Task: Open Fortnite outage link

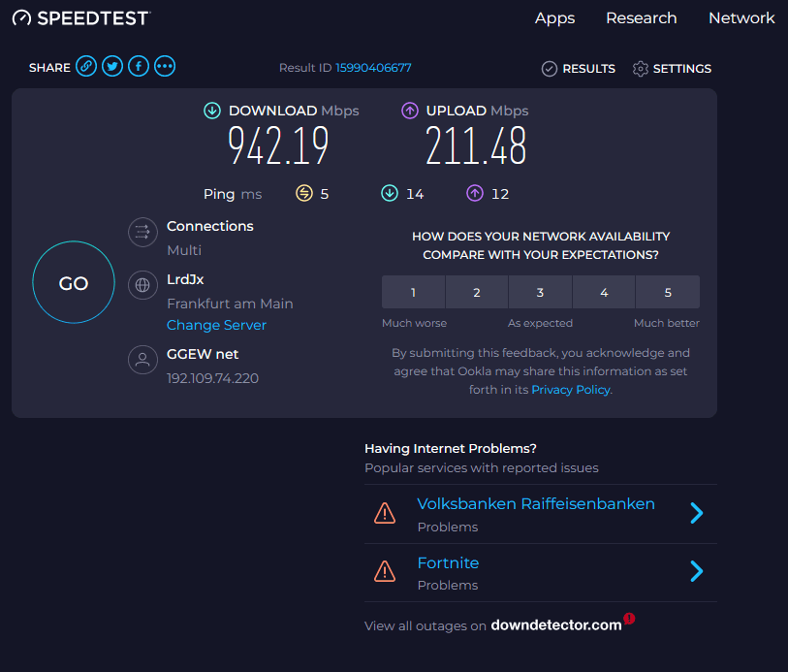Action: (448, 563)
